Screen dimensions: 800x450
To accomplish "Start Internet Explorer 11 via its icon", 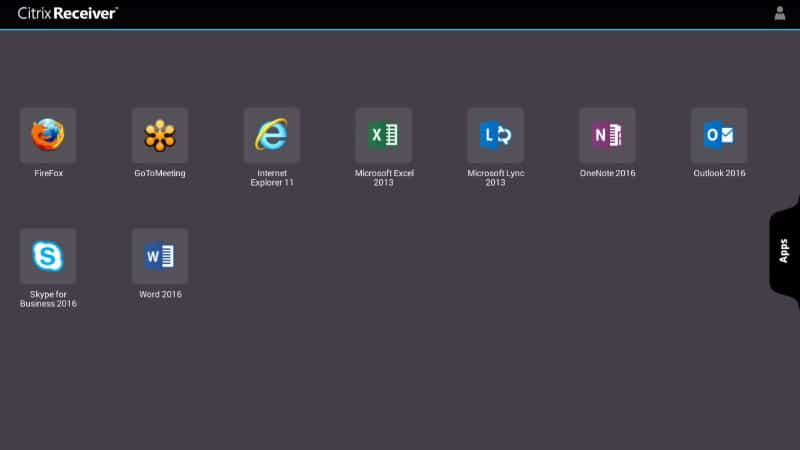I will click(271, 135).
